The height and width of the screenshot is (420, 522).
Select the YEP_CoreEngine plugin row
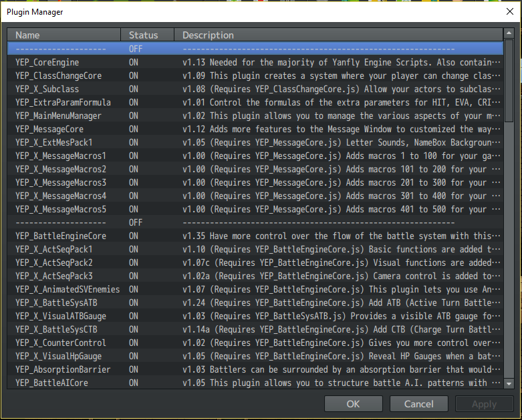pos(255,62)
